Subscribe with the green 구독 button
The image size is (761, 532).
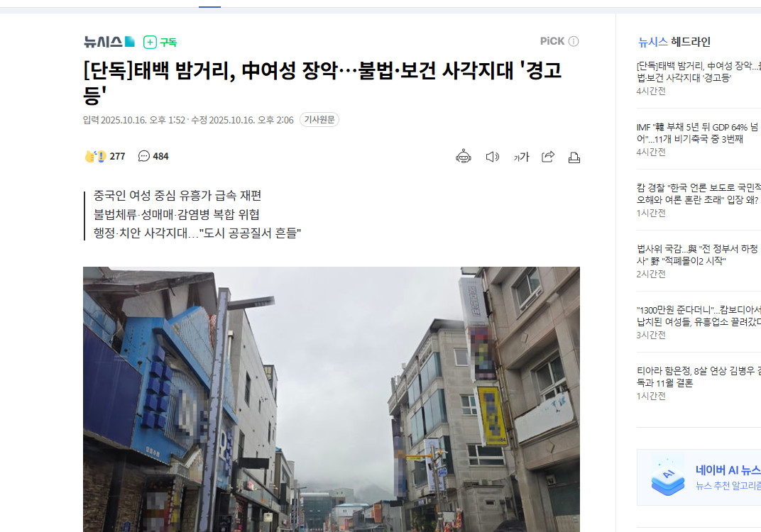tap(160, 42)
